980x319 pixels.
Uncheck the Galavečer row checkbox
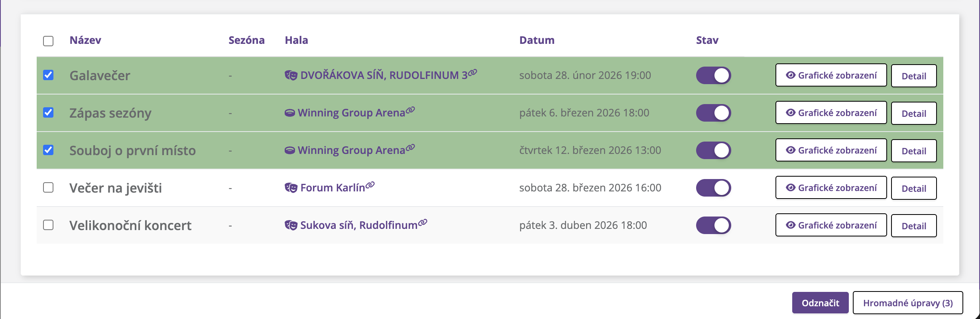(48, 75)
